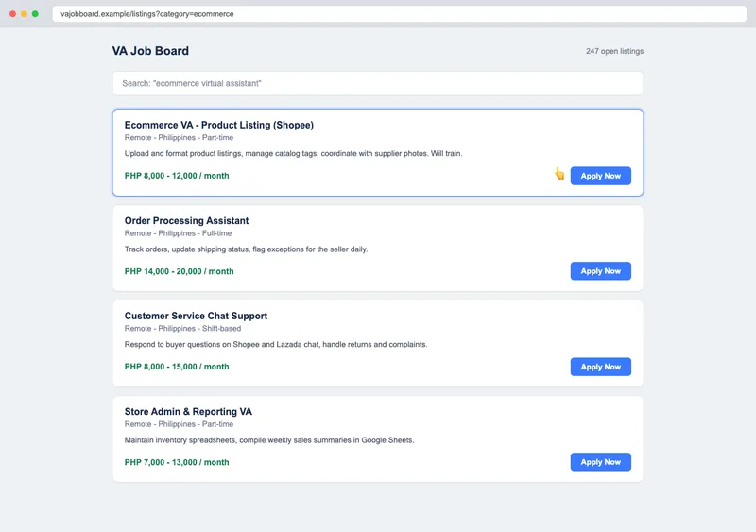Click the Maintain inventory spreadsheets description
Image resolution: width=756 pixels, height=532 pixels.
(x=269, y=440)
